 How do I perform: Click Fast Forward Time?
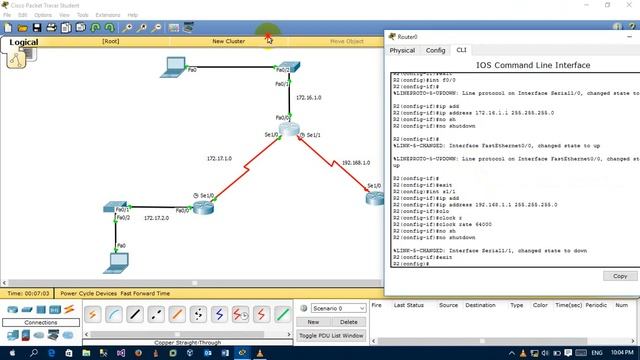[x=145, y=293]
